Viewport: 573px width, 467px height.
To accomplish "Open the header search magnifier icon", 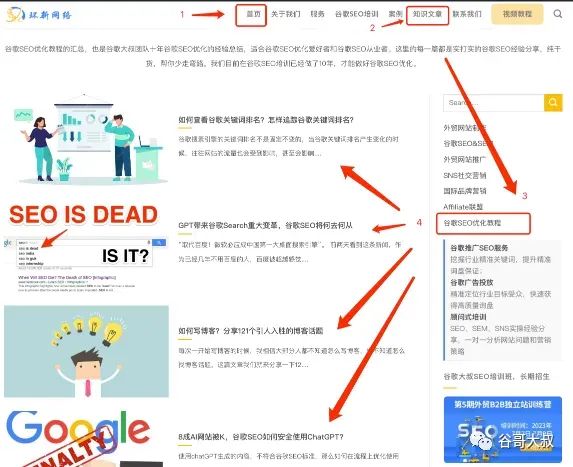I will point(558,14).
